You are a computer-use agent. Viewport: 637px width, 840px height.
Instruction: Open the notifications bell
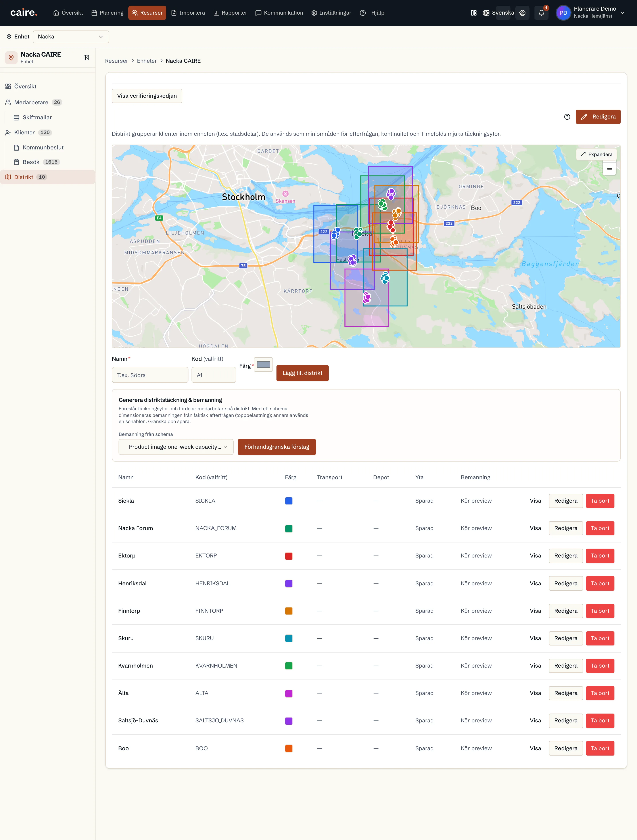coord(541,13)
